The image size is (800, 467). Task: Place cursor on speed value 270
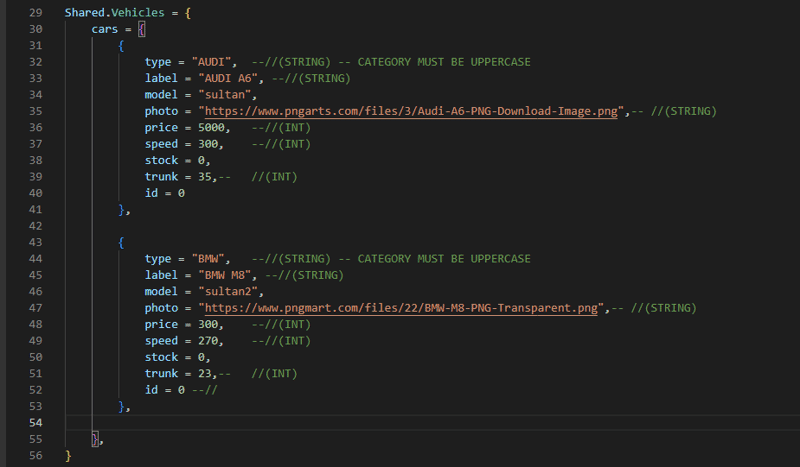[208, 341]
